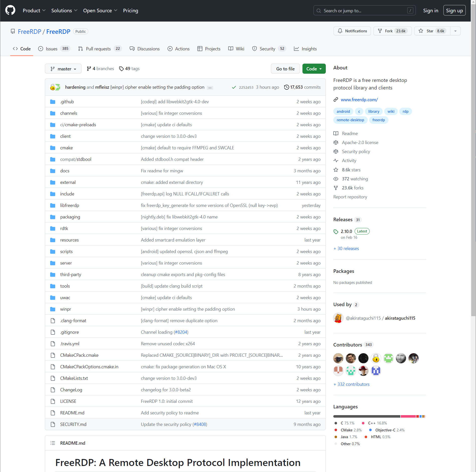Open the Pricing page

click(x=131, y=11)
